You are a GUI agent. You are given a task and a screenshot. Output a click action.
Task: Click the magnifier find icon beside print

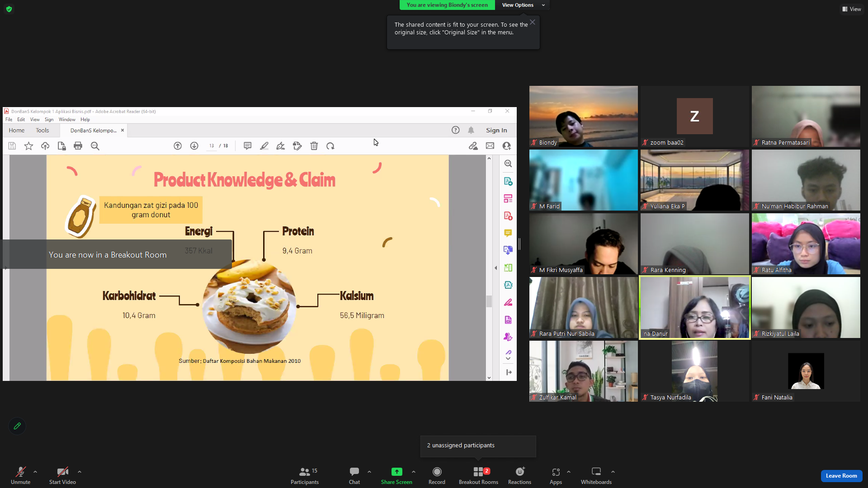(95, 146)
